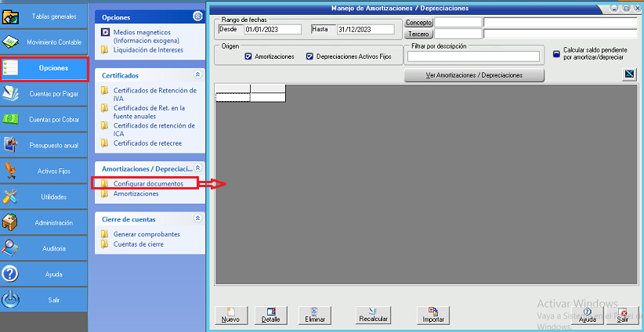Collapse the Cierre de cuentas section
This screenshot has height=332, width=644.
pyautogui.click(x=197, y=219)
